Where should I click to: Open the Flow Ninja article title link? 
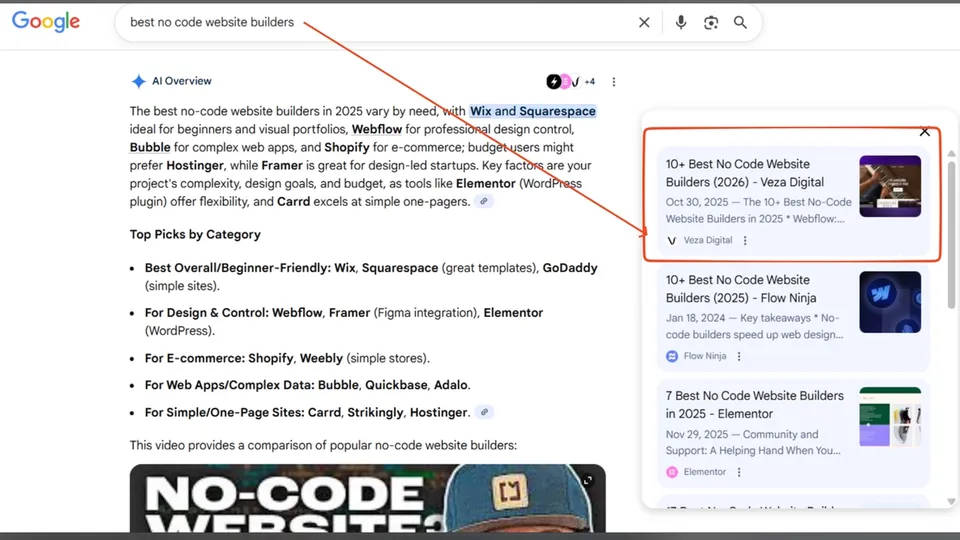[741, 289]
